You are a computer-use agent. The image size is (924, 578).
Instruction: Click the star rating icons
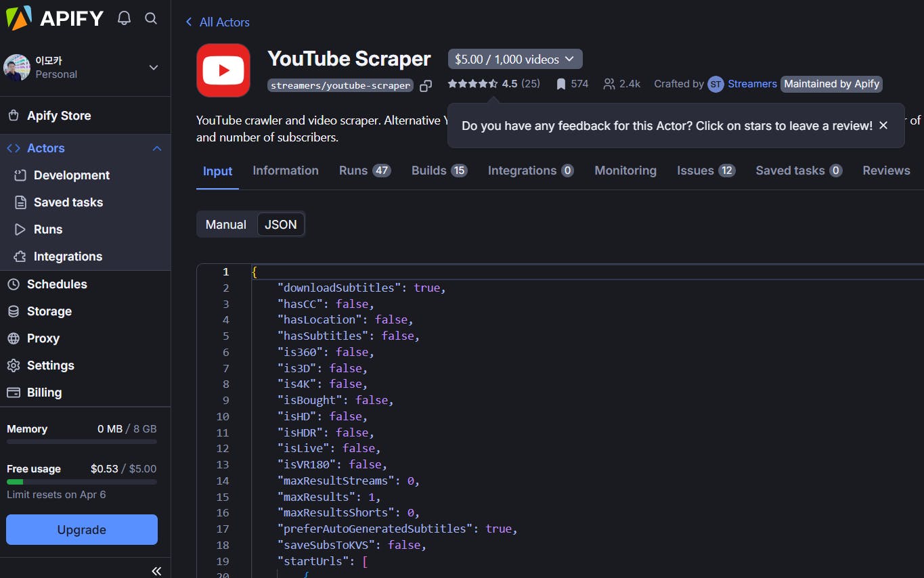pos(472,84)
